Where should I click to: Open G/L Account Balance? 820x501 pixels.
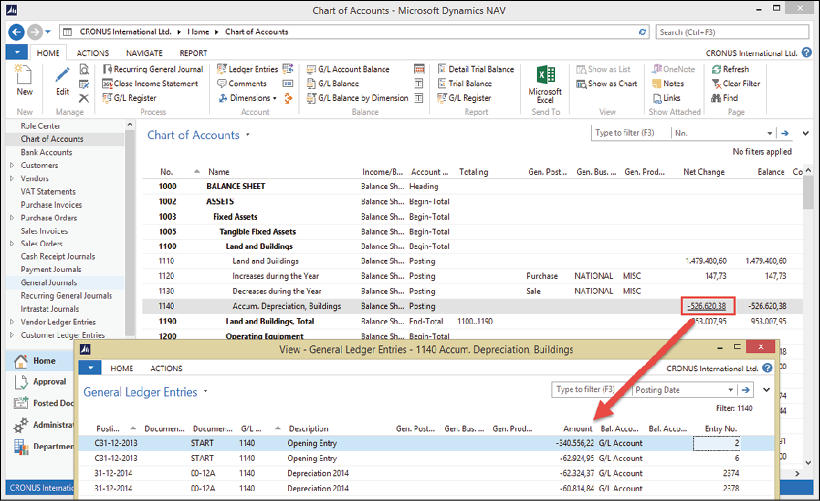coord(348,69)
